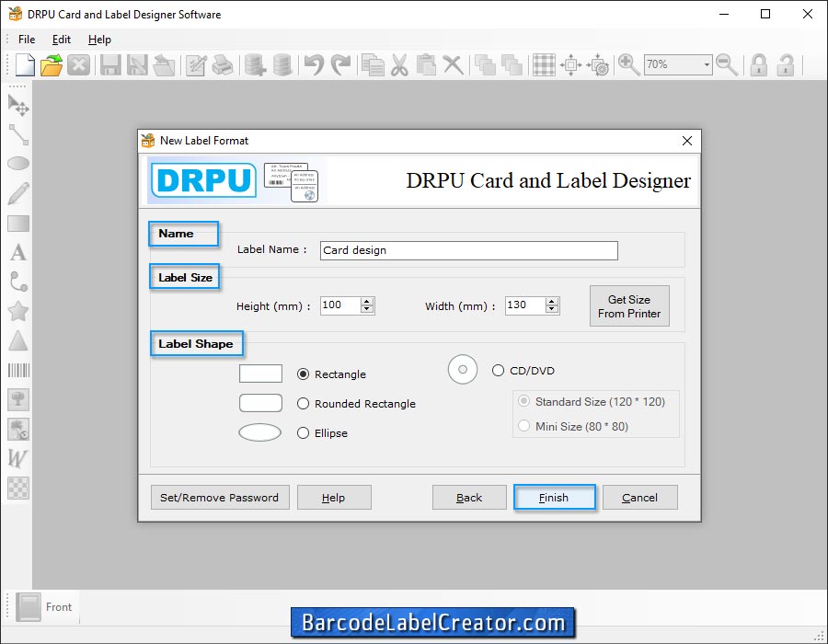The height and width of the screenshot is (644, 828).
Task: Click the Cut scissors icon
Action: 400,65
